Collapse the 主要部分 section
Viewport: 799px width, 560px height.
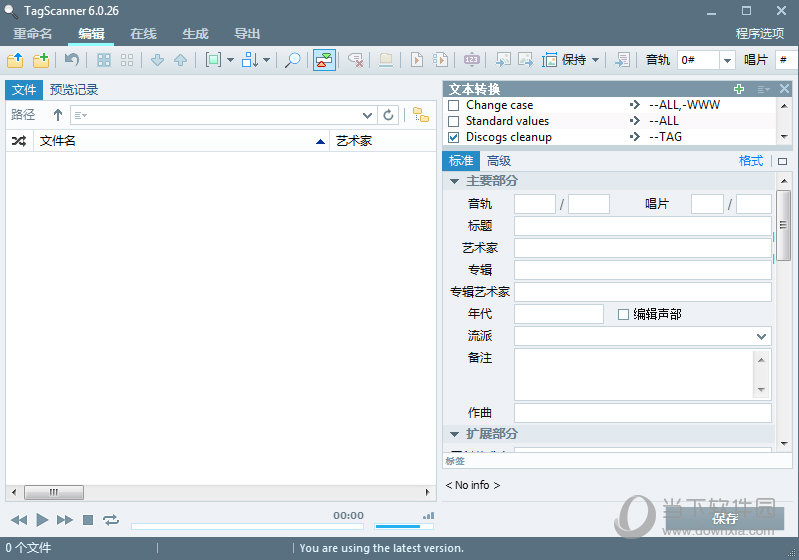[x=455, y=181]
